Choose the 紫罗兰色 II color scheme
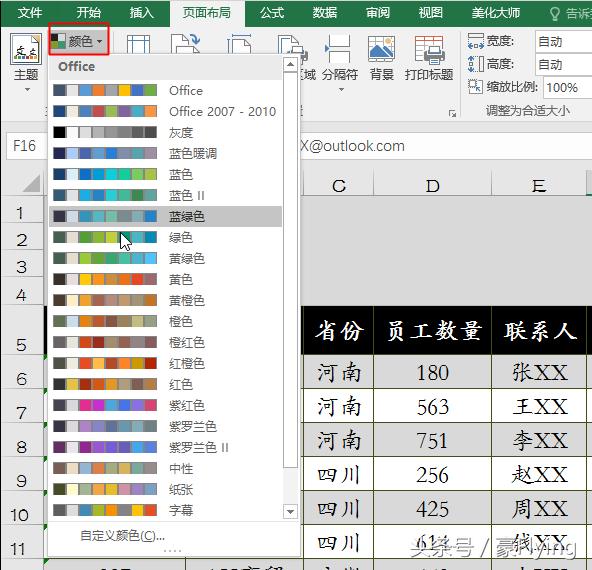Screen dimensions: 592x570 click(x=165, y=447)
